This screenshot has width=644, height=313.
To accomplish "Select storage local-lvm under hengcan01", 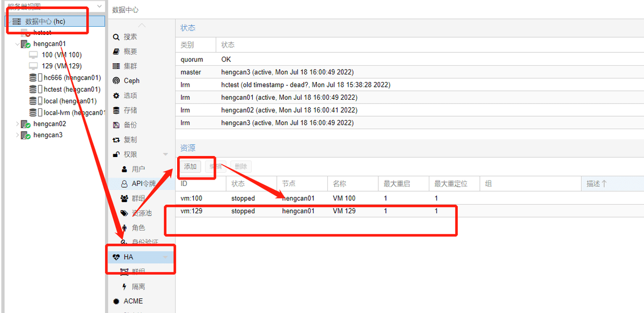I will point(59,112).
